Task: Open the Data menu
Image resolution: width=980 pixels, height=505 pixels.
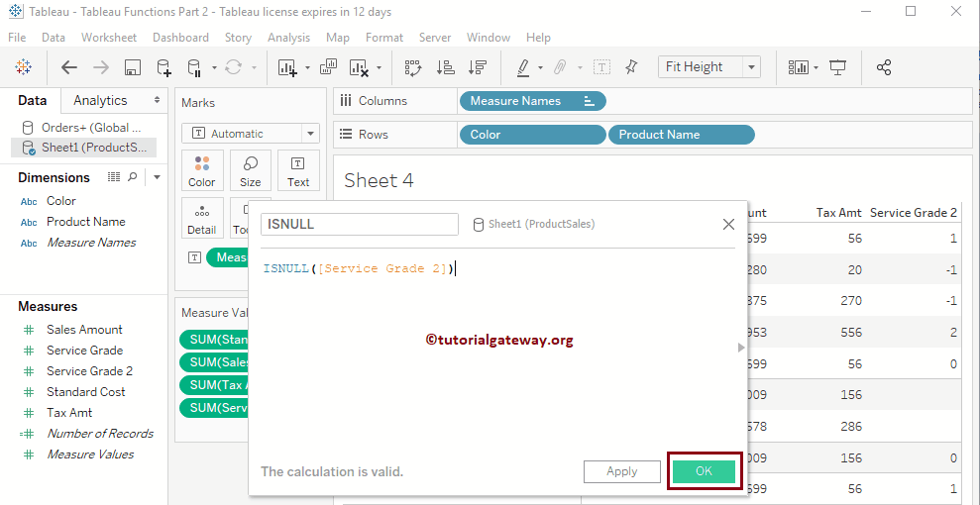Action: [x=54, y=38]
